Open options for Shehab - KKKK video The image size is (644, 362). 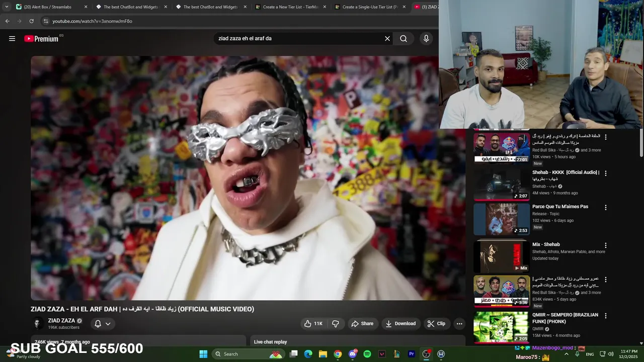pyautogui.click(x=606, y=173)
